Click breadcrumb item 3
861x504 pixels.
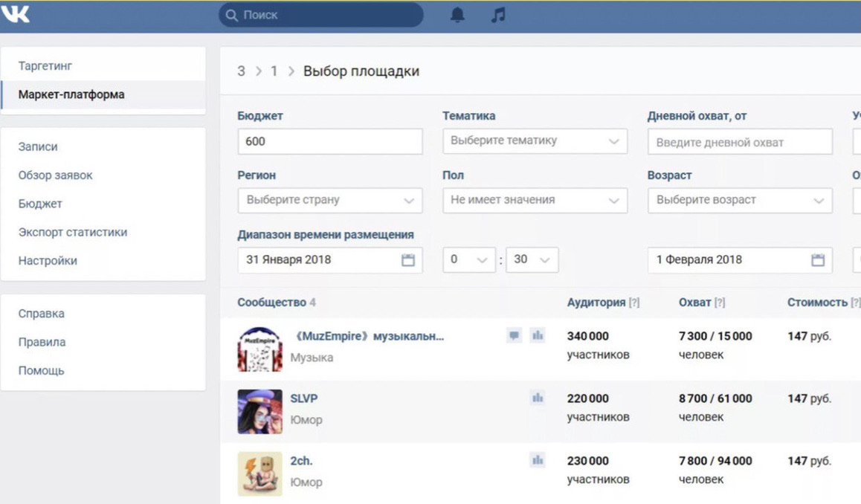(241, 71)
